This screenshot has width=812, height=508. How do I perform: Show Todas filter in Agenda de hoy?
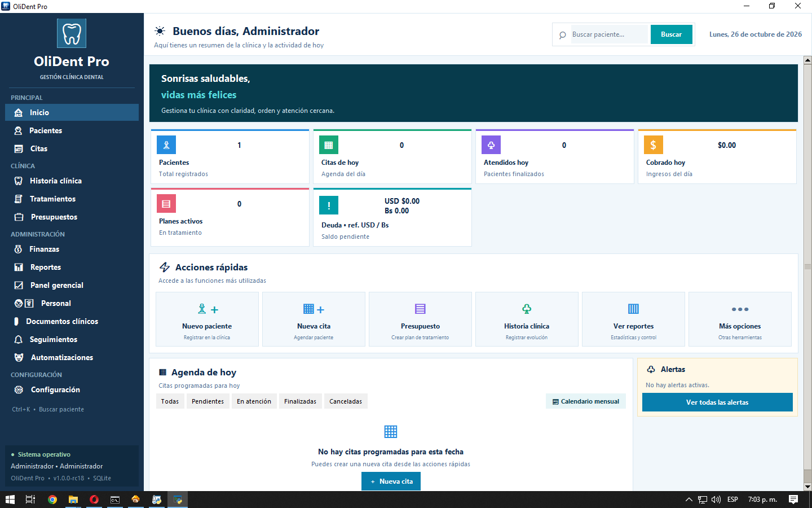pyautogui.click(x=170, y=401)
